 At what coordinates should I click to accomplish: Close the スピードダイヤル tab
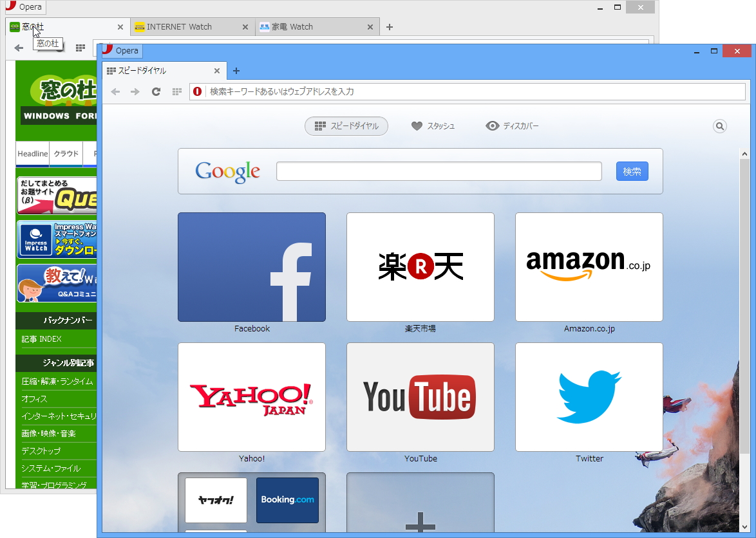[x=217, y=71]
